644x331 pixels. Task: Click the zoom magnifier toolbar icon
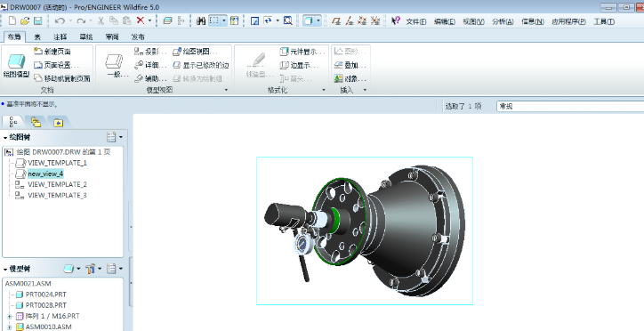pyautogui.click(x=288, y=20)
